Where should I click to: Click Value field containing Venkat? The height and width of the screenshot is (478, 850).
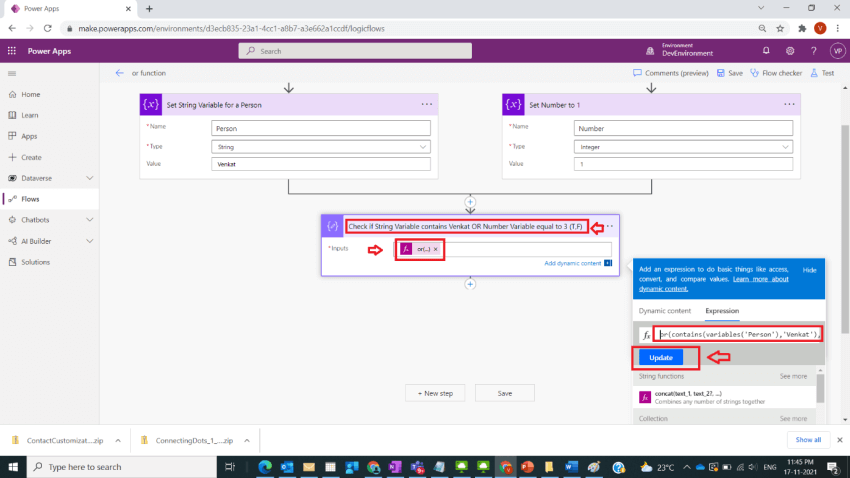click(321, 164)
